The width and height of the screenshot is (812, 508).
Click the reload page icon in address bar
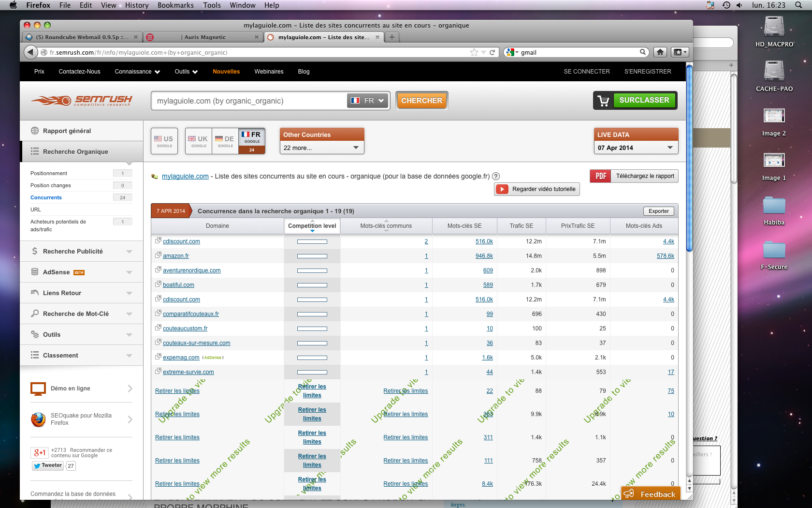click(x=493, y=52)
